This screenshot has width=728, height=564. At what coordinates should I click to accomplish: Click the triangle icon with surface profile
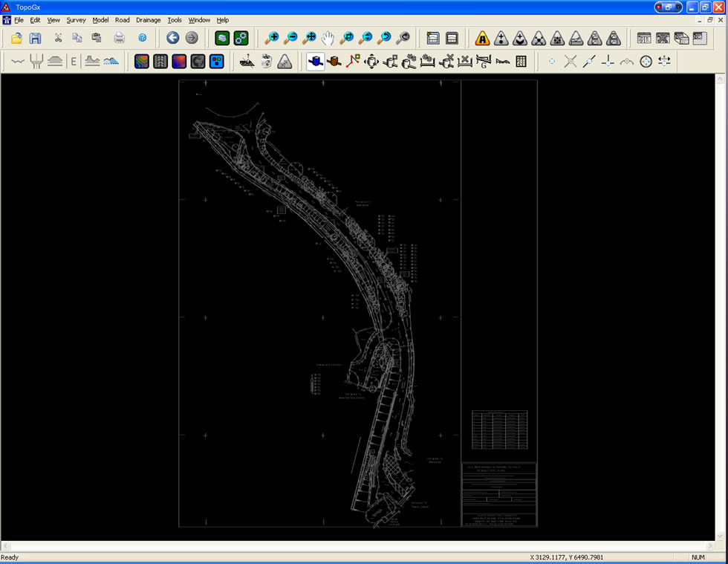(x=576, y=38)
